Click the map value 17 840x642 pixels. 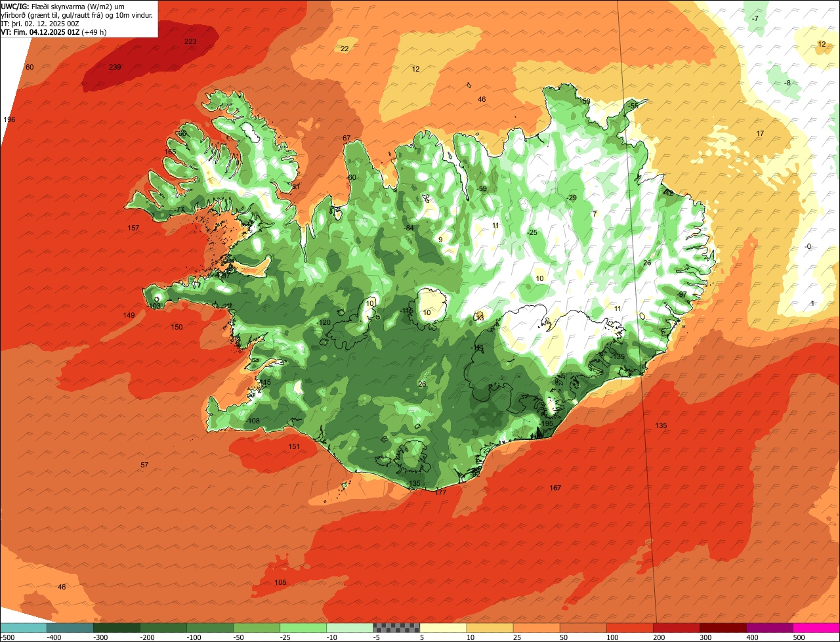tap(760, 133)
